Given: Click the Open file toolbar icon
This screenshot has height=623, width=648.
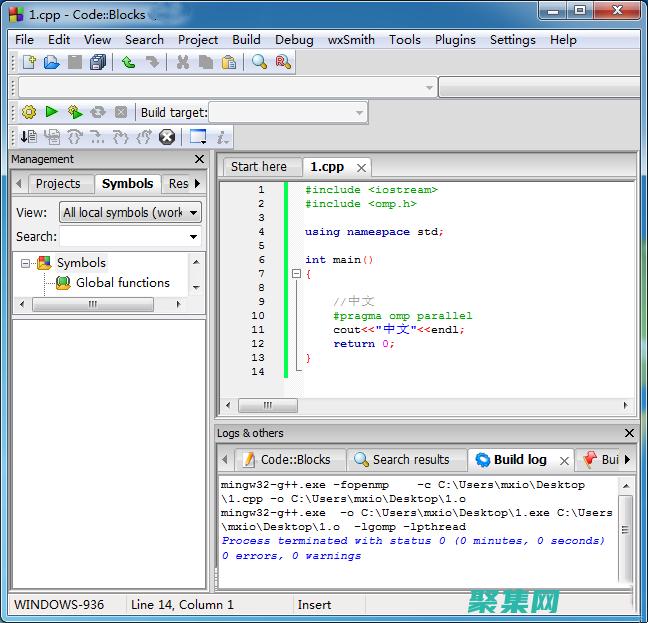Looking at the screenshot, I should pyautogui.click(x=51, y=62).
